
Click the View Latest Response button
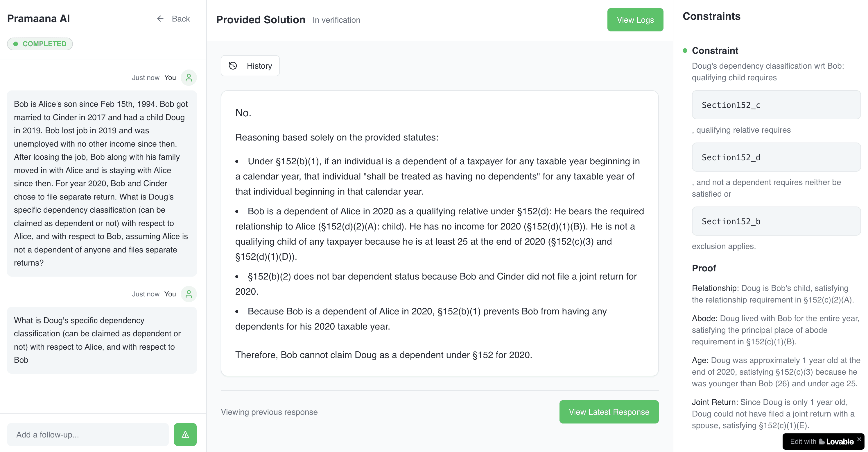[609, 412]
